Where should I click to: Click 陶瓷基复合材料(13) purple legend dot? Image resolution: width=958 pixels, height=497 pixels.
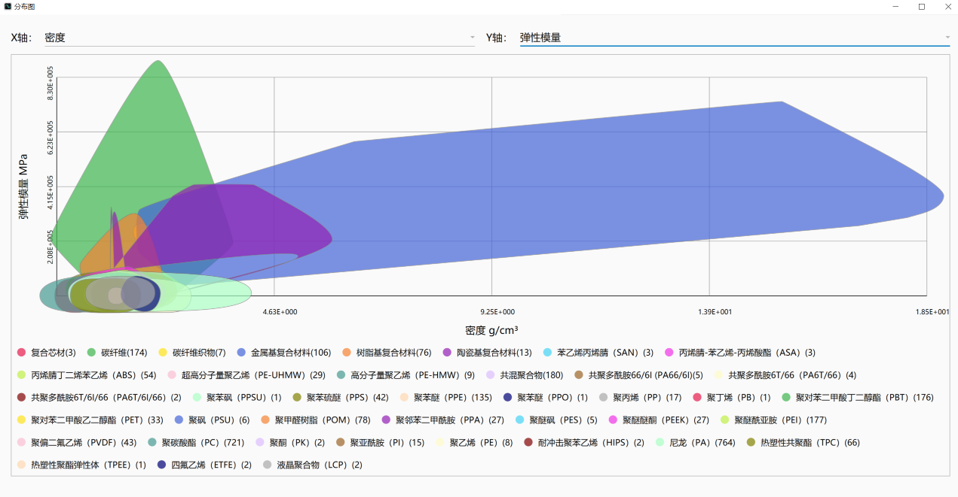tap(447, 353)
